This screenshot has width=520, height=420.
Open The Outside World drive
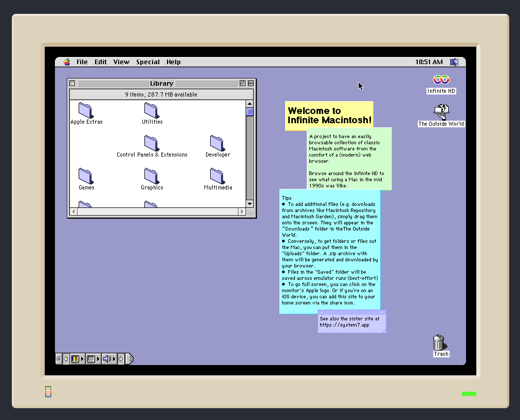[440, 112]
